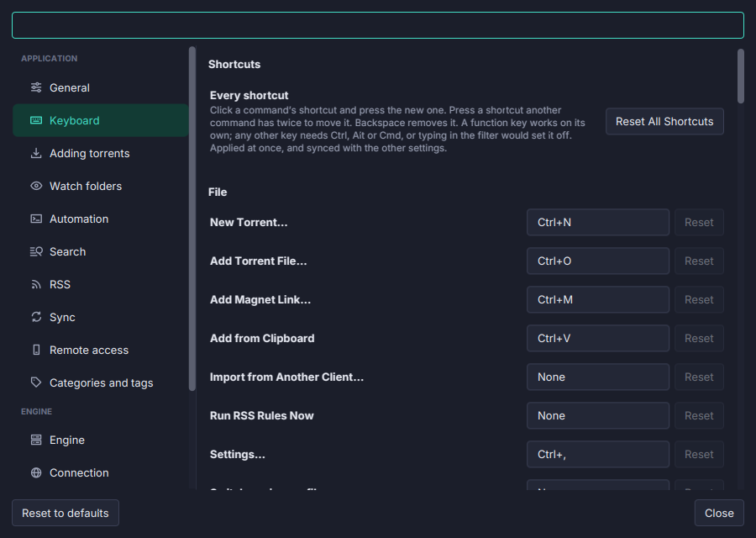Click the Categories and tags icon
Image resolution: width=756 pixels, height=538 pixels.
pos(36,382)
